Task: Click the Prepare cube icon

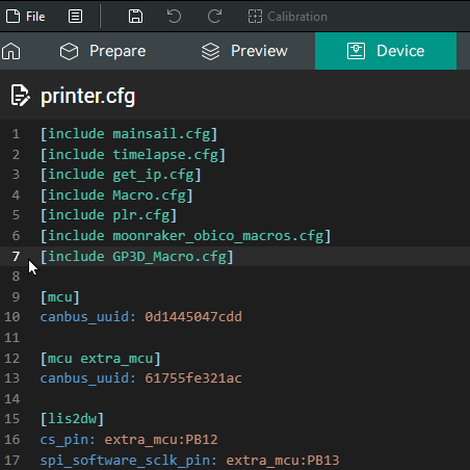Action: (69, 51)
